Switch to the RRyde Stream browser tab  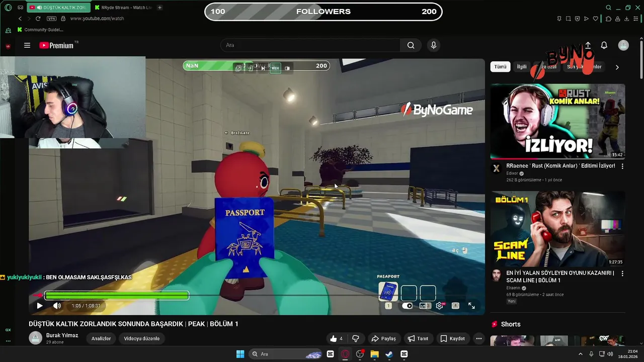pos(123,8)
